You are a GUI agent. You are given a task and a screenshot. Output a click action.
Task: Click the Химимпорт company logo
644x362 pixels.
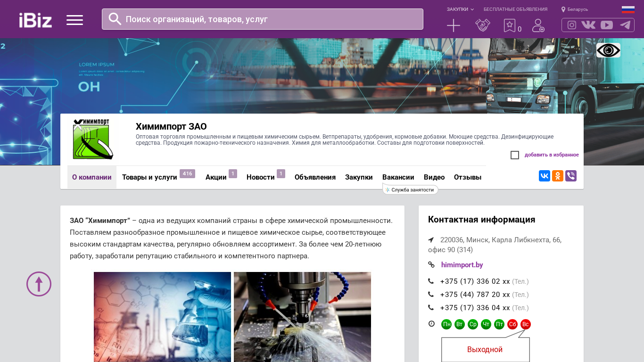(93, 139)
